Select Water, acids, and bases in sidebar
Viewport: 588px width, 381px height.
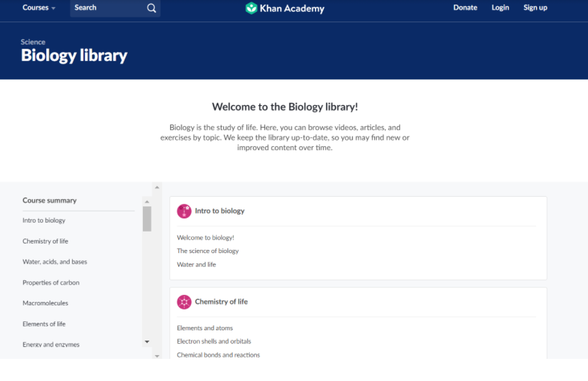55,262
